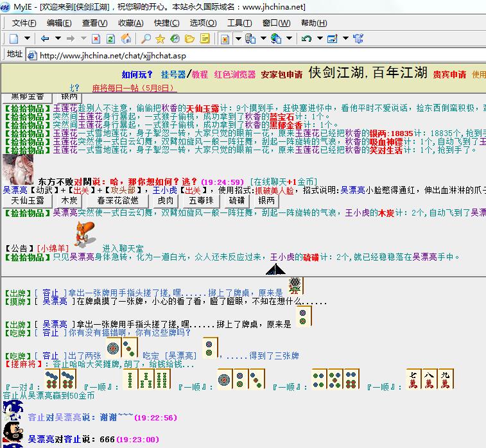The image size is (486, 448).
Task: Open the 帮助(H) menu
Action: [x=314, y=23]
